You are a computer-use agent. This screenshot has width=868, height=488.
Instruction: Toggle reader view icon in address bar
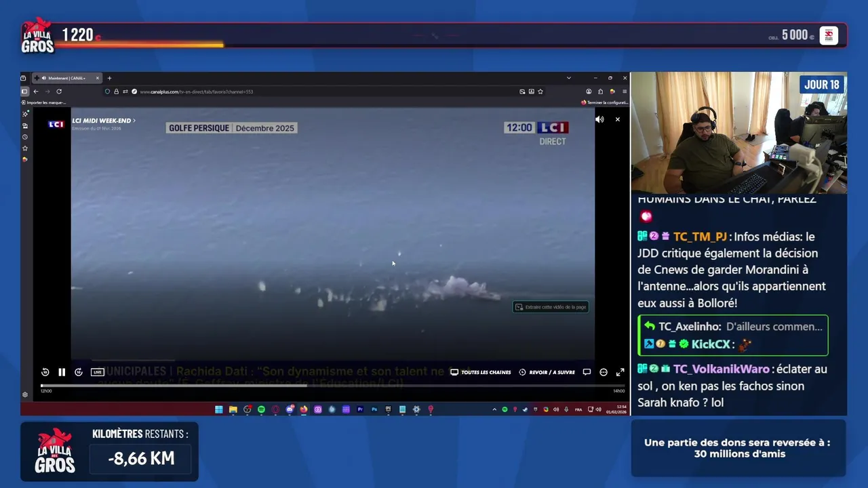pyautogui.click(x=532, y=91)
